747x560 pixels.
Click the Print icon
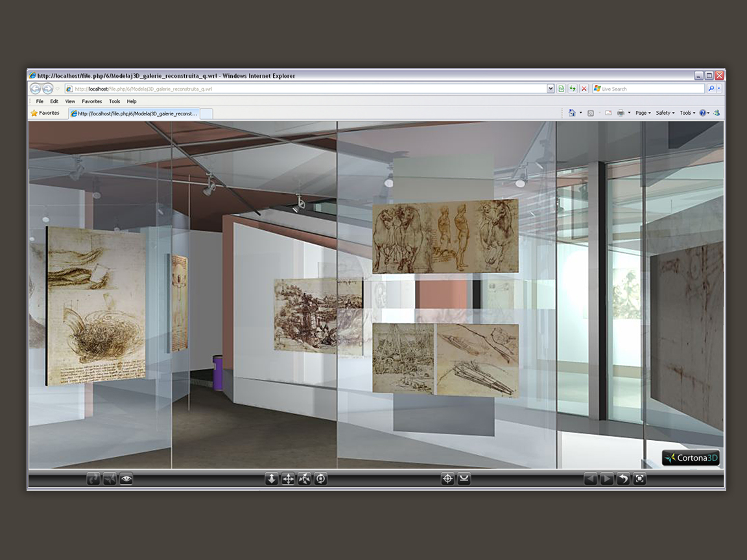(x=621, y=113)
